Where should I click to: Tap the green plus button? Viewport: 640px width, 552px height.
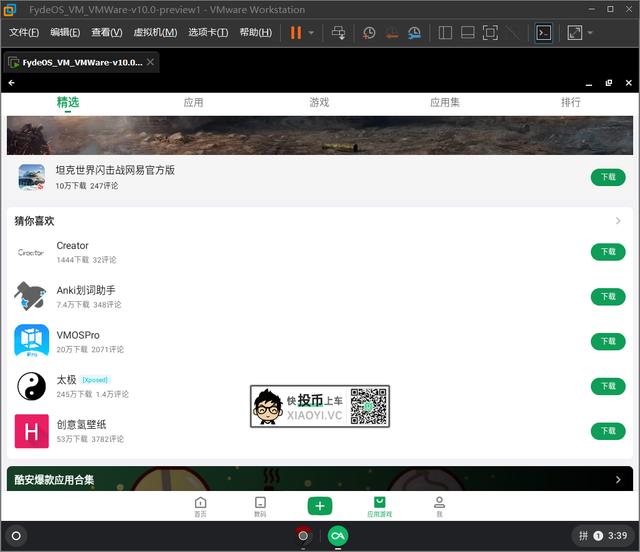click(x=320, y=506)
